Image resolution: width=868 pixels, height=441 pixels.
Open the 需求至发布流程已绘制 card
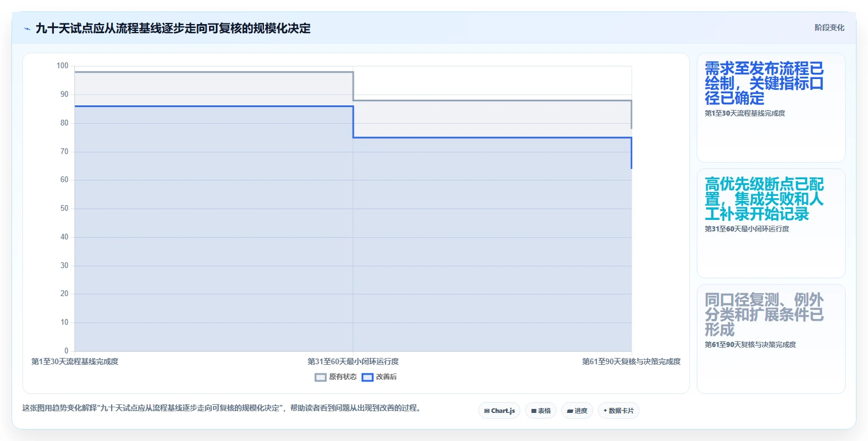tap(771, 108)
